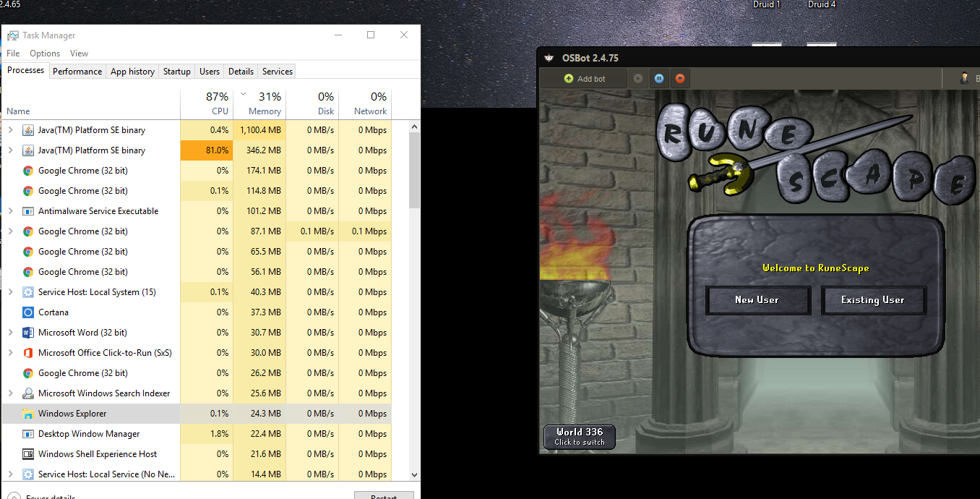Click the Microsoft Word icon in the process list

(x=28, y=333)
